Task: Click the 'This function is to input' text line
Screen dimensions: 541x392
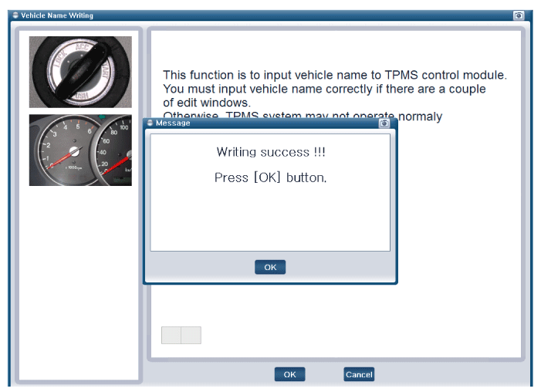Action: coord(334,75)
